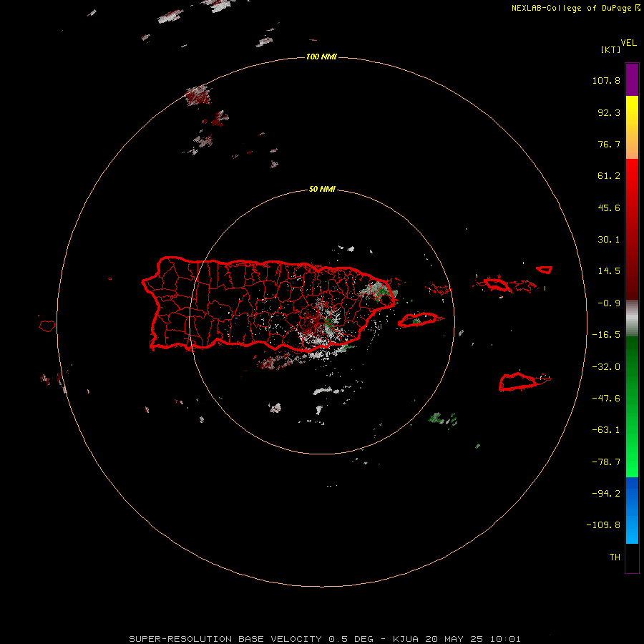644x644 pixels.
Task: Click the -109.8 legend value
Action: (x=603, y=525)
